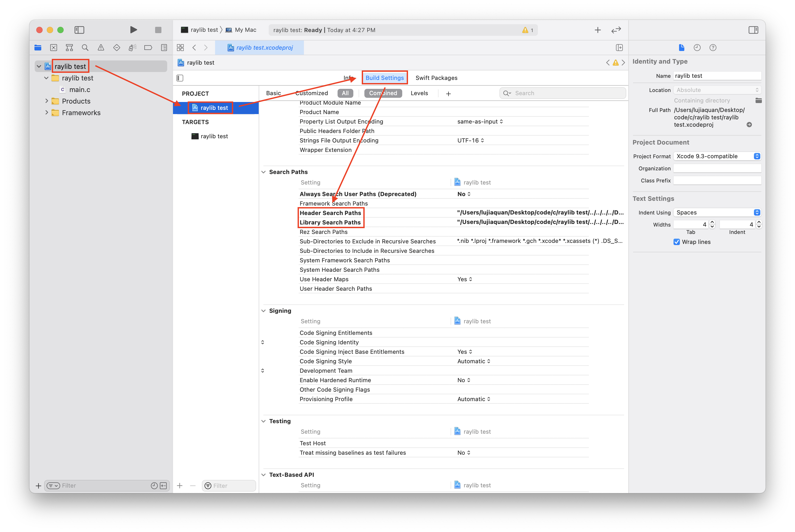Reveal full path in Finder arrow icon
The height and width of the screenshot is (532, 795).
click(x=749, y=125)
